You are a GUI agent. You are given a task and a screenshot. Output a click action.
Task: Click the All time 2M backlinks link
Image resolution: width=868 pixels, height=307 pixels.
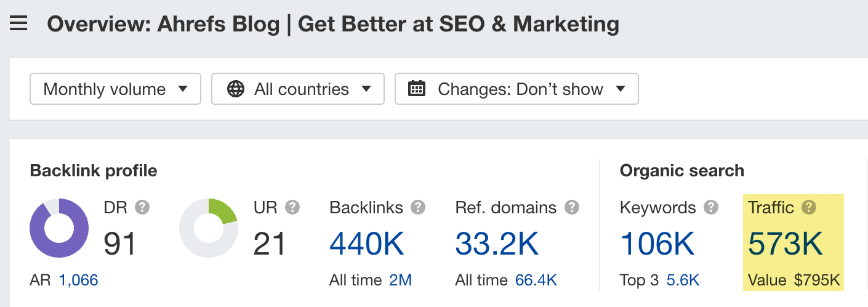(400, 280)
